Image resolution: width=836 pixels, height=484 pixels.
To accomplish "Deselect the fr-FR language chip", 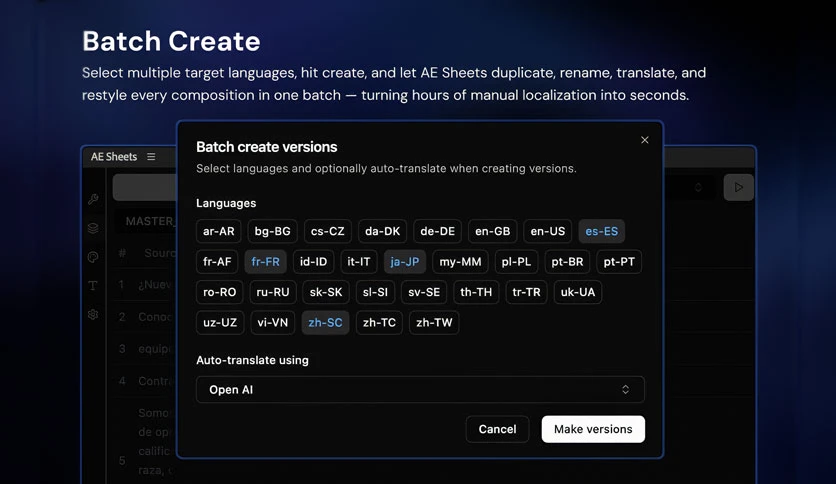I will [x=266, y=262].
